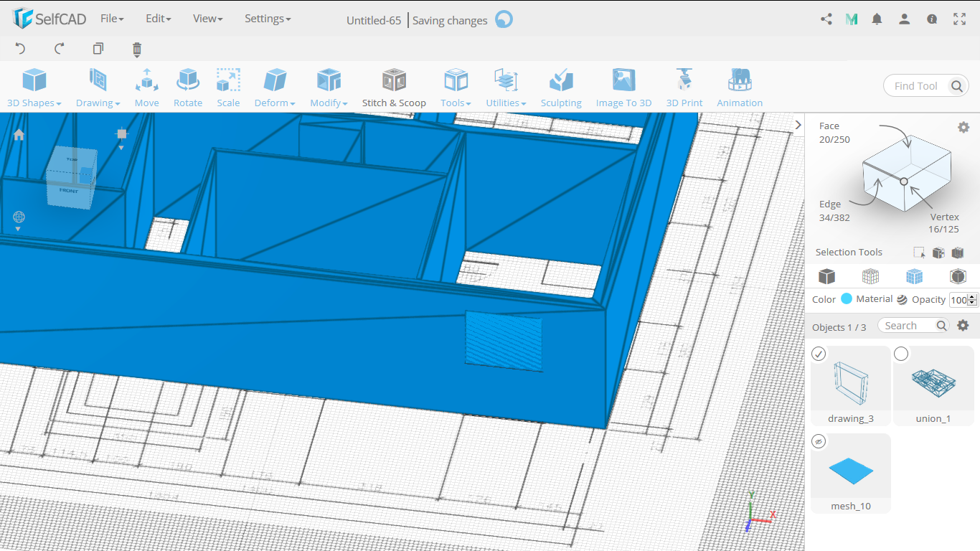Image resolution: width=980 pixels, height=551 pixels.
Task: Select the drawing_3 object thumbnail
Action: 851,386
